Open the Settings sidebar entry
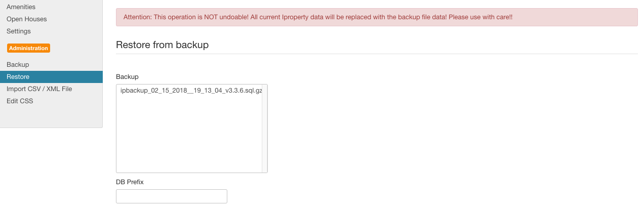 19,31
